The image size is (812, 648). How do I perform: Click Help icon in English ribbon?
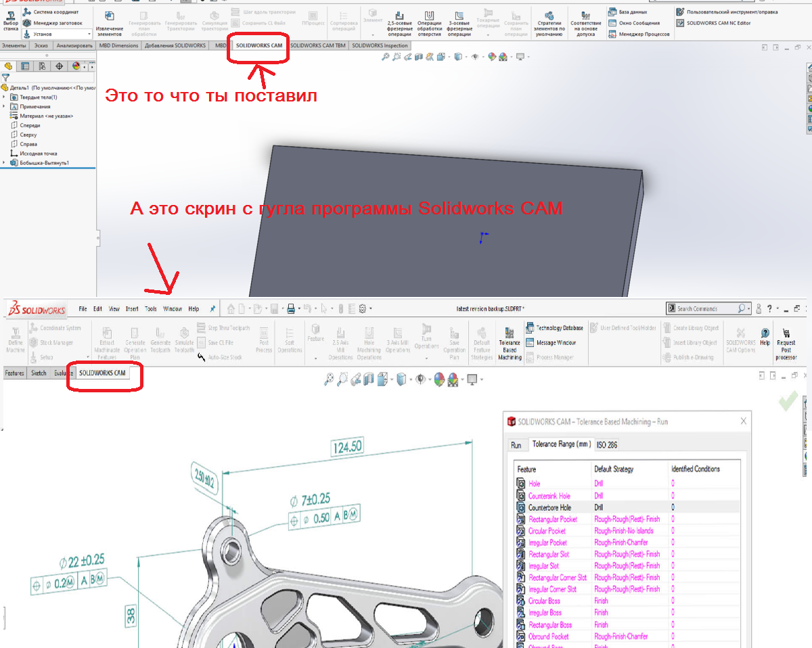pyautogui.click(x=765, y=336)
